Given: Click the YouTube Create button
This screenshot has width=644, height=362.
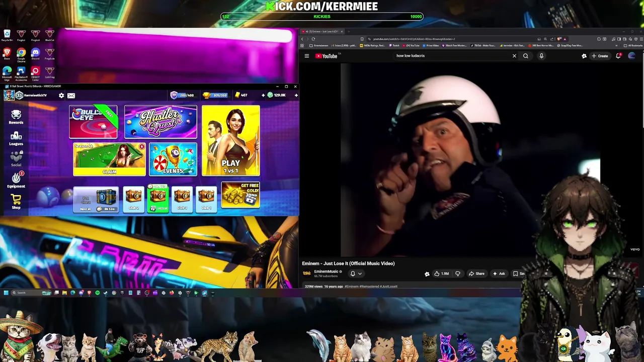Looking at the screenshot, I should coord(600,56).
